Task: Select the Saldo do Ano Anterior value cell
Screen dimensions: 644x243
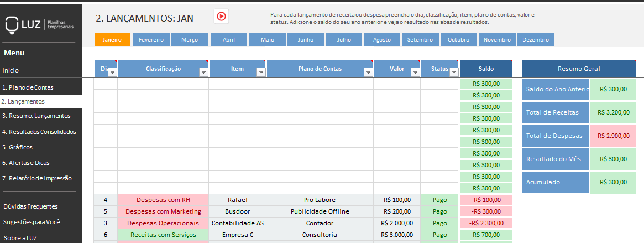Action: click(x=612, y=89)
